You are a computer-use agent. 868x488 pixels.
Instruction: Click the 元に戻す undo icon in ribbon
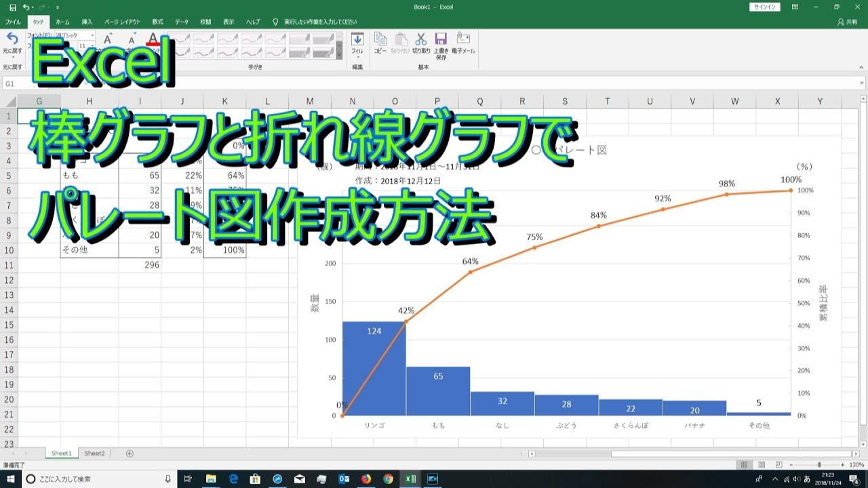click(x=12, y=39)
